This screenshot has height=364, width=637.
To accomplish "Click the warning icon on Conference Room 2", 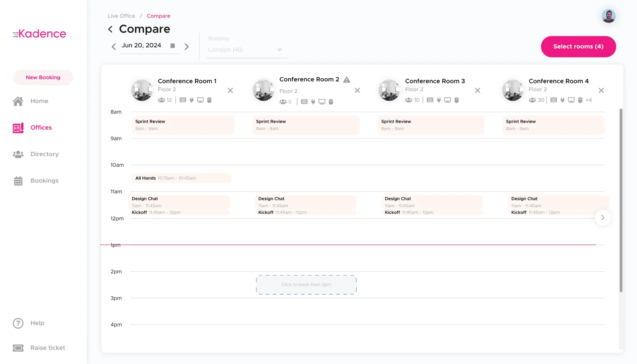I will pos(347,79).
